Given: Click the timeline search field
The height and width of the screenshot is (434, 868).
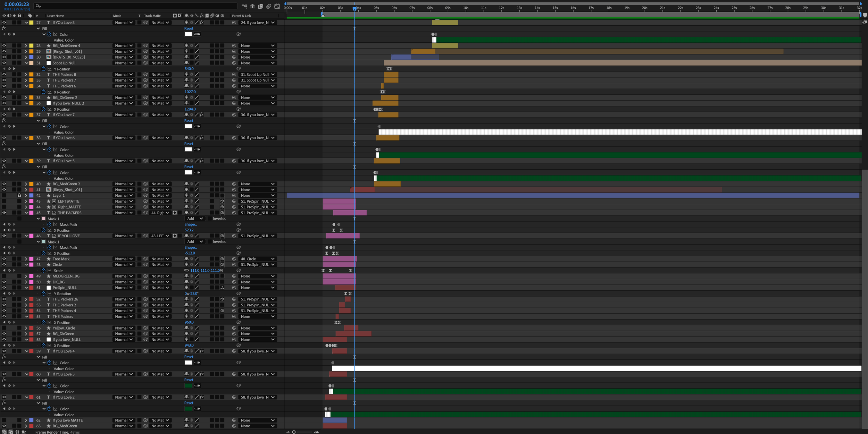Looking at the screenshot, I should (135, 6).
